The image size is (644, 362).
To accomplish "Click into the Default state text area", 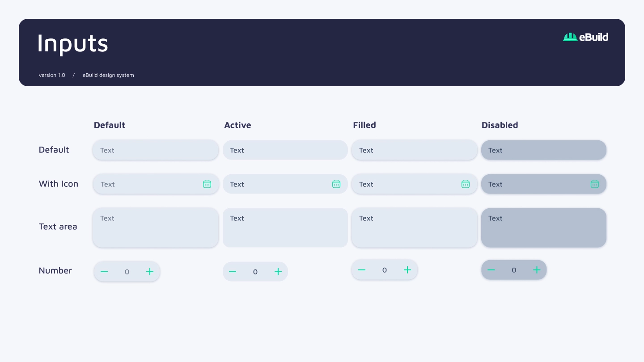I will [156, 227].
